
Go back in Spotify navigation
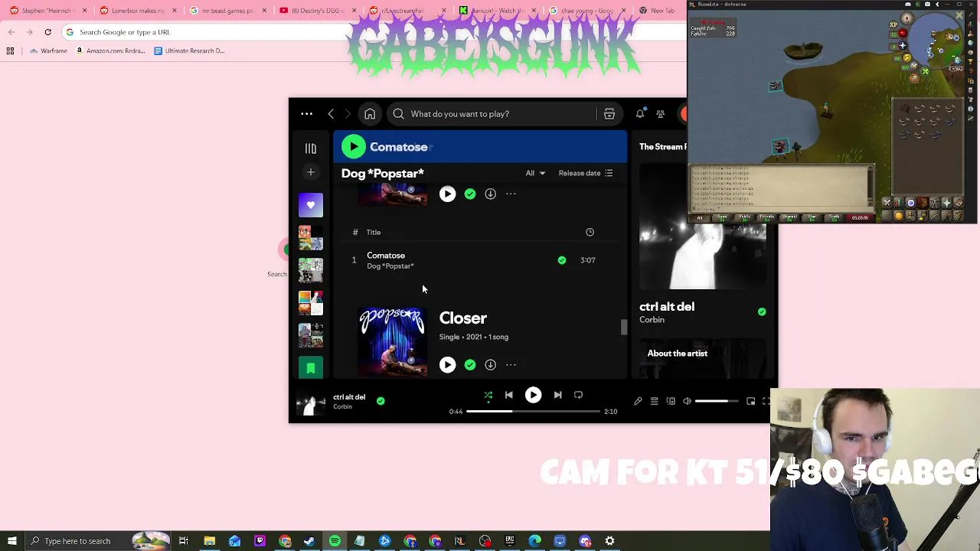(331, 114)
